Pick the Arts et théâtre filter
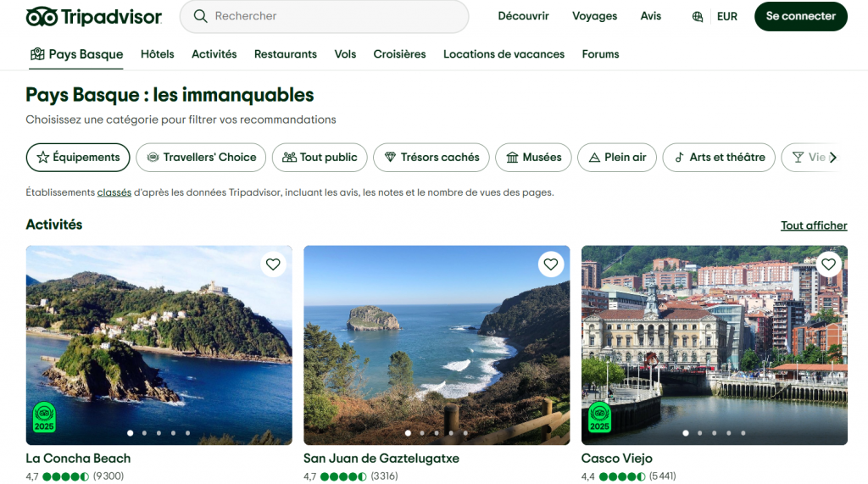The image size is (868, 484). point(719,157)
